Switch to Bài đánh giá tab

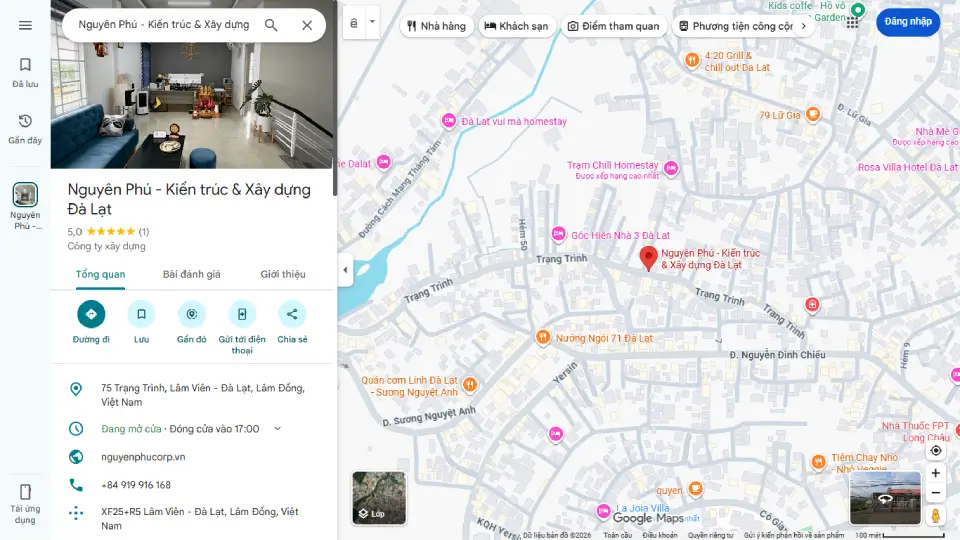[192, 274]
